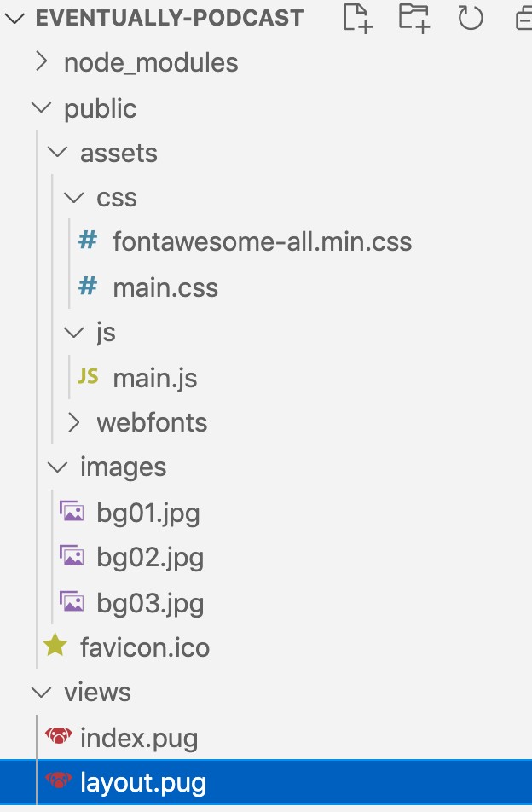Open fontawesome-all.min.css file

[262, 242]
